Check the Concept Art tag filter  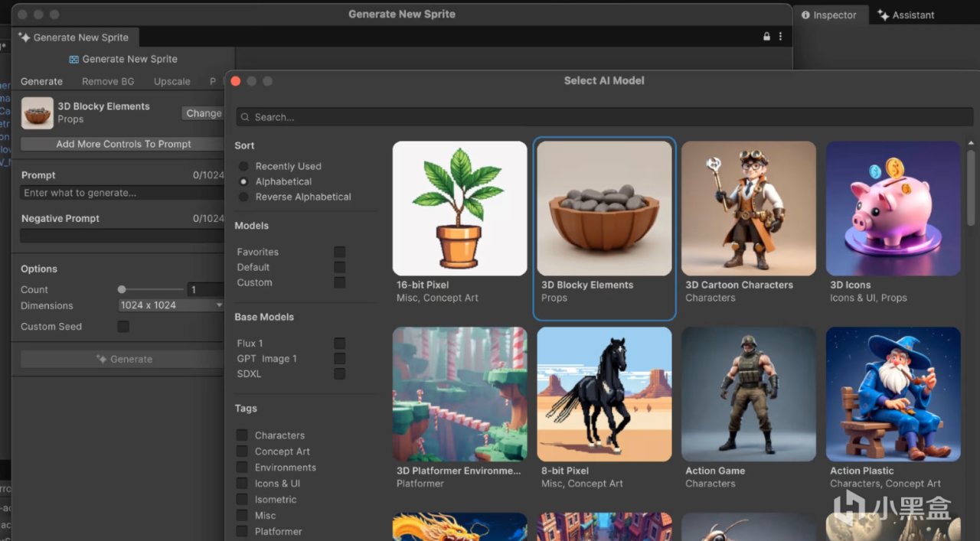pos(242,451)
